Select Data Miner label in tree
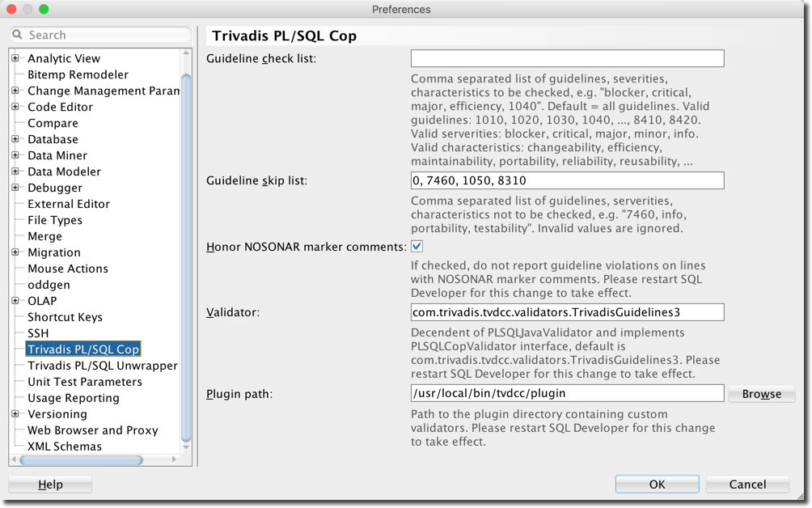This screenshot has width=812, height=508. tap(57, 155)
